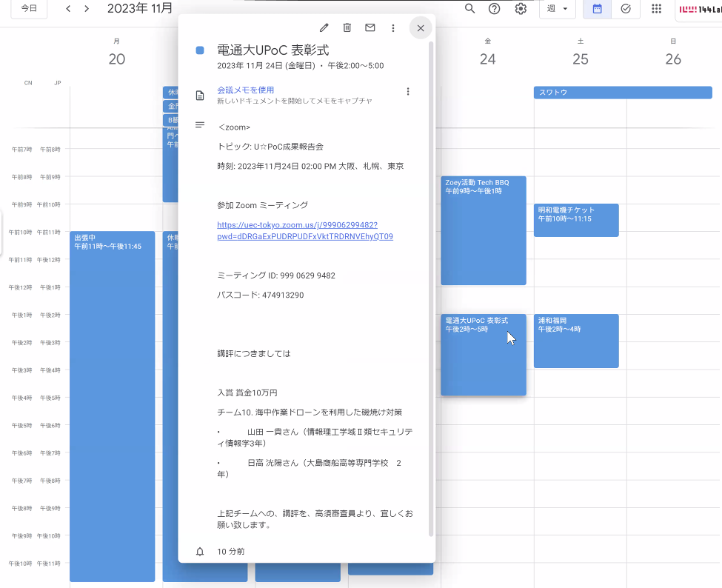This screenshot has height=588, width=722.
Task: Open the help question mark icon
Action: coord(494,8)
